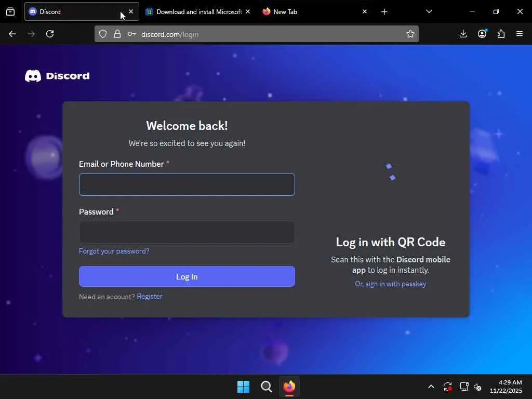Viewport: 532px width, 399px height.
Task: Click the sync status tray icon
Action: tap(447, 387)
